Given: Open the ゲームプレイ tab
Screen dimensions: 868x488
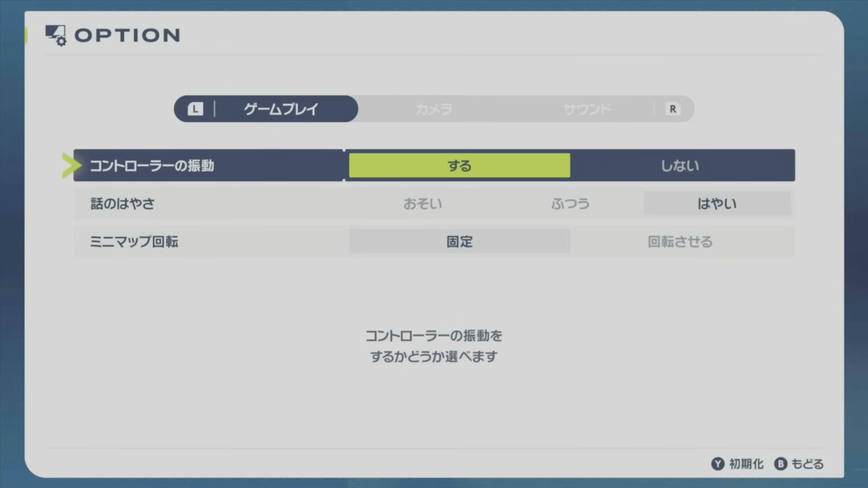Looking at the screenshot, I should [281, 109].
